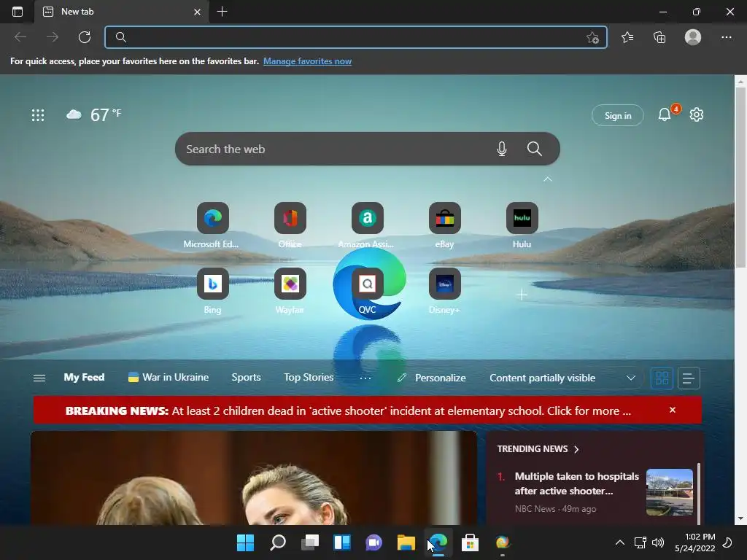The image size is (747, 560).
Task: Add this page to favorites star
Action: click(592, 37)
